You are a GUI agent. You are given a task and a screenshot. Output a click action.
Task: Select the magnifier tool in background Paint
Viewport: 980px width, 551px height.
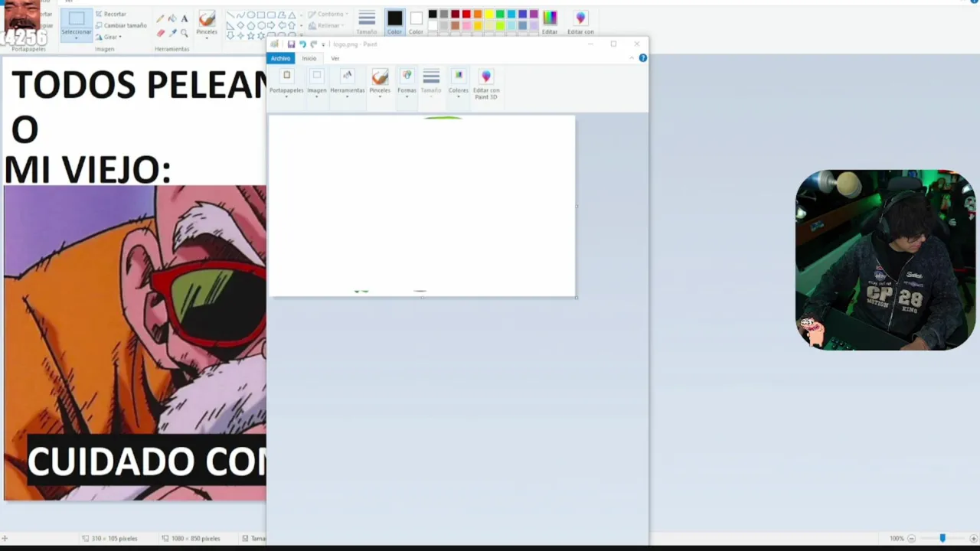coord(185,33)
